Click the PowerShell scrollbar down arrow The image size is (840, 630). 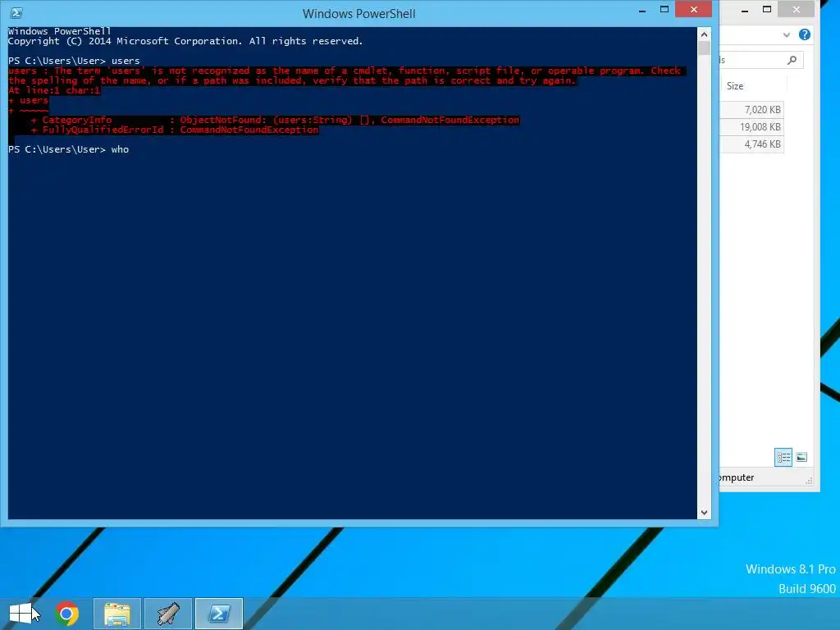(704, 513)
